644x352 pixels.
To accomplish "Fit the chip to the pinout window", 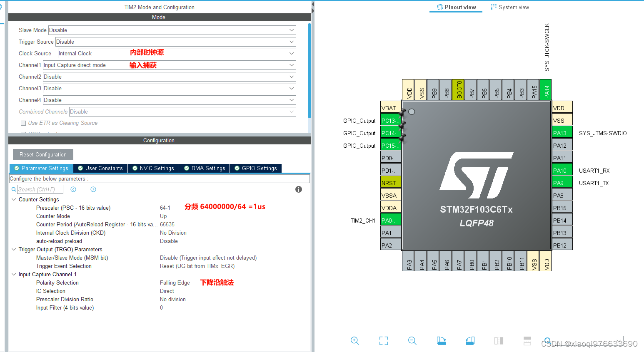I will 384,341.
